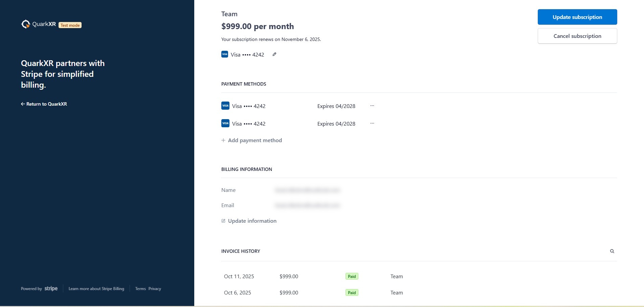Click the Visa icon of the first payment method

click(x=225, y=106)
